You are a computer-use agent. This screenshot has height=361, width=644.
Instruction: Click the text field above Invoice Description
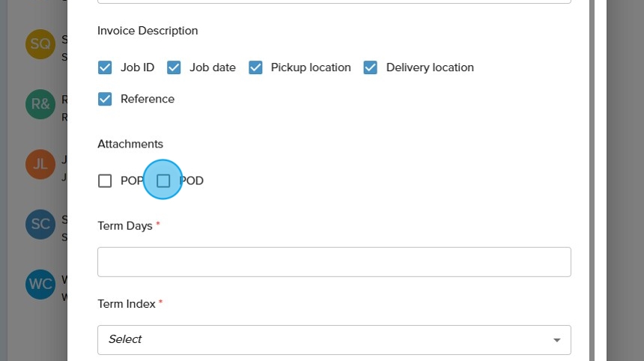[x=334, y=1]
